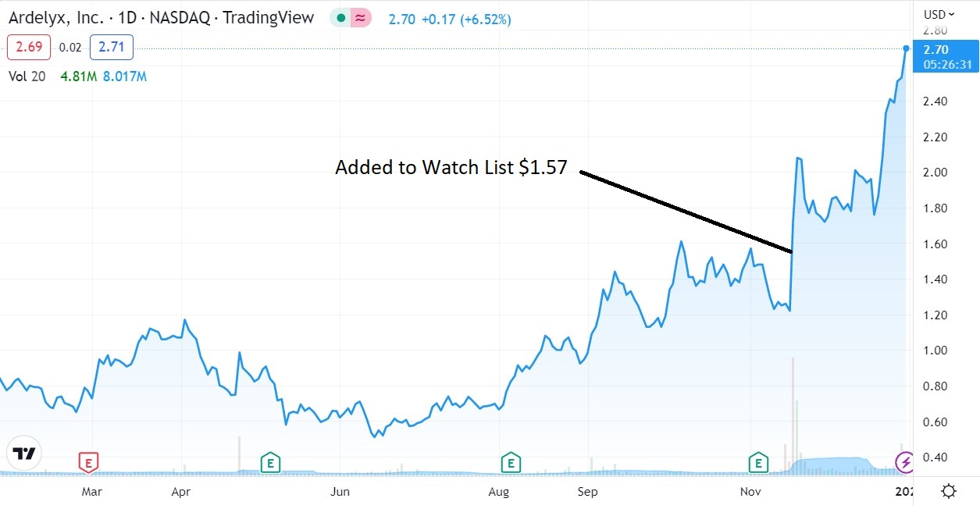Click the Added to Watch List annotation

coord(451,167)
